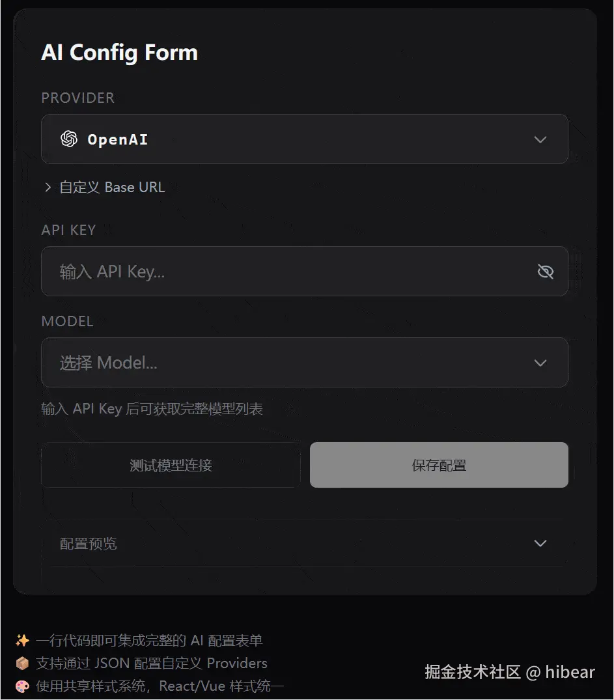This screenshot has height=700, width=614.
Task: Click the 配置预览 chevron arrow
Action: coord(540,543)
